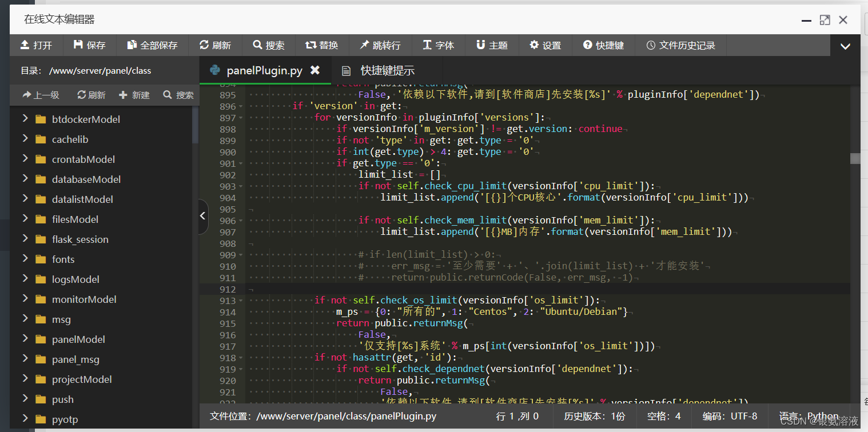Switch to the panelPlugin.py tab
868x432 pixels.
pos(264,70)
